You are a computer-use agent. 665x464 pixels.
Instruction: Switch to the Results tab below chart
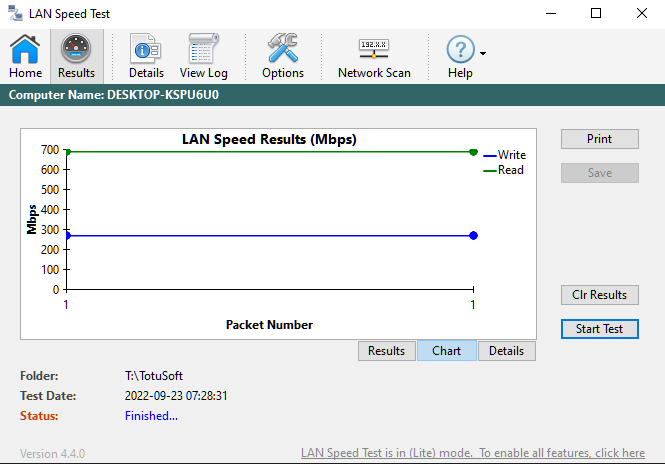[x=386, y=351]
